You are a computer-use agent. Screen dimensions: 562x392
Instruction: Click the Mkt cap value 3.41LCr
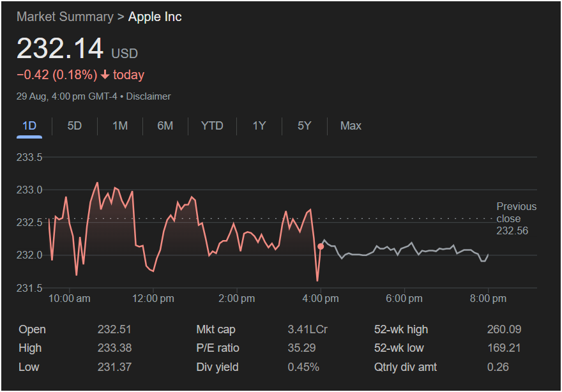click(308, 329)
